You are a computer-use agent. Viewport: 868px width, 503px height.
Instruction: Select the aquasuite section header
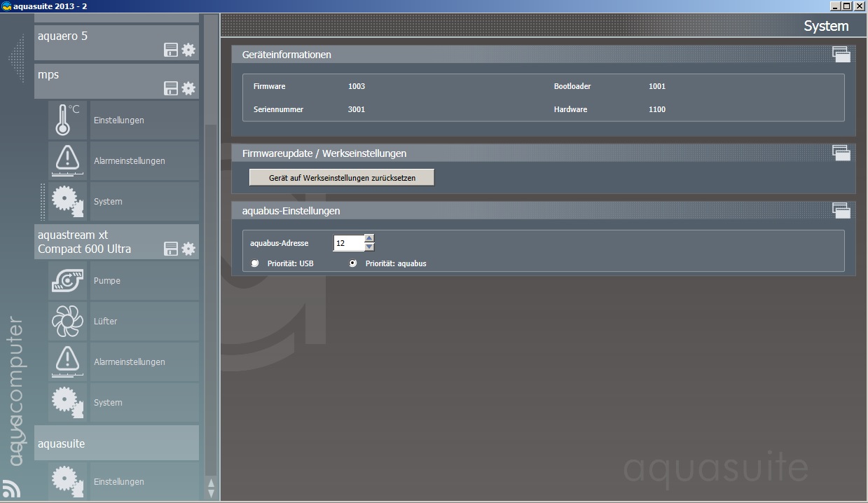(x=116, y=443)
